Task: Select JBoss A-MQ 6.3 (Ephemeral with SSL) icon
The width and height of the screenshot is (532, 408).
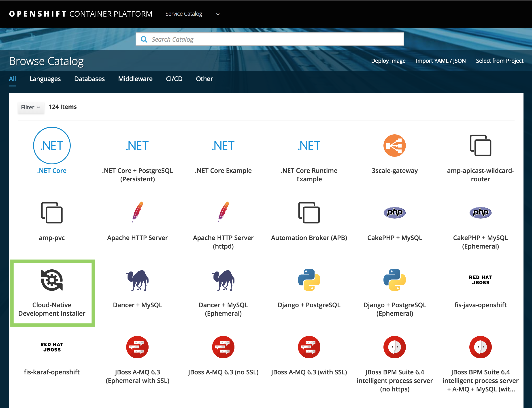Action: pyautogui.click(x=137, y=347)
